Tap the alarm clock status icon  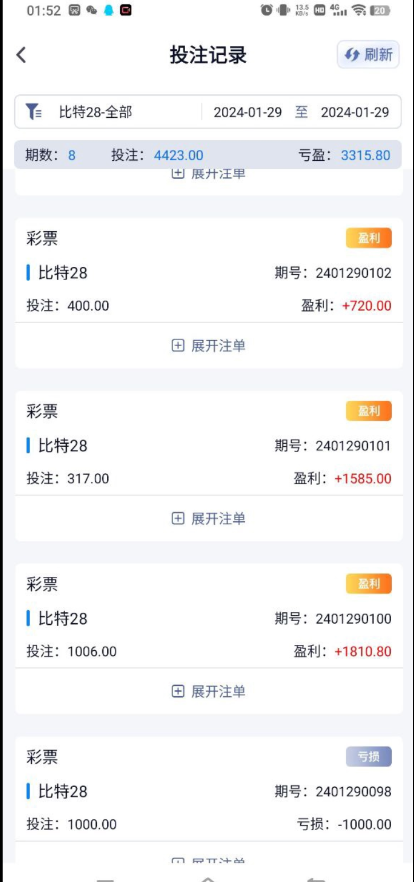point(267,10)
